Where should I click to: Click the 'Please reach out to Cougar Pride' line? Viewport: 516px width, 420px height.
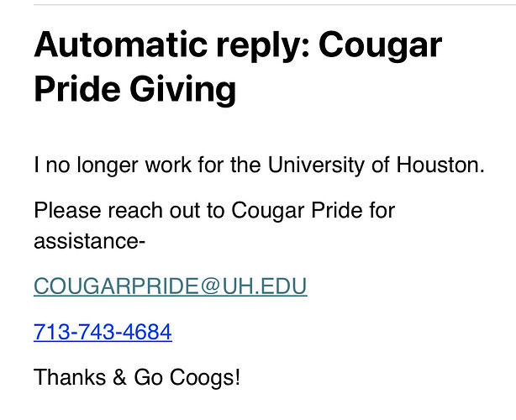pos(214,210)
